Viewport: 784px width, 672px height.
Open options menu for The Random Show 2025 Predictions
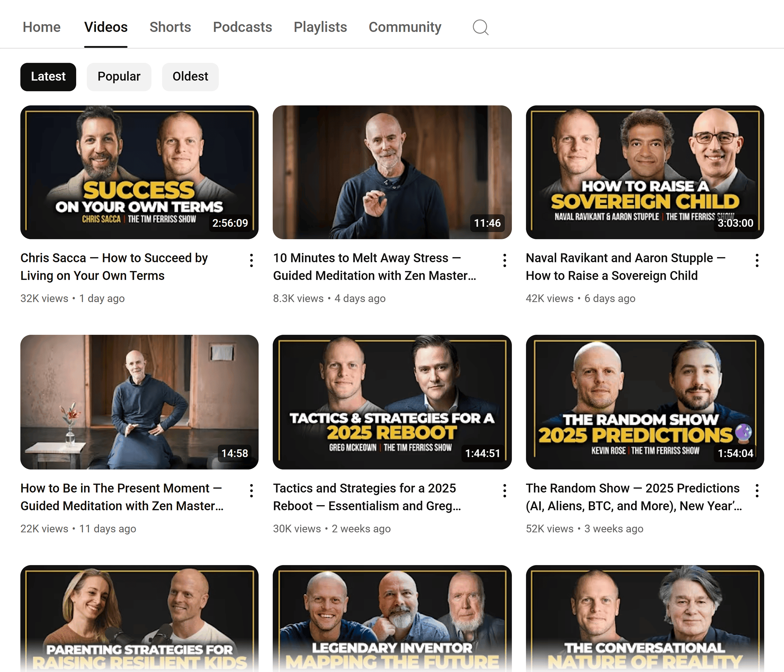tap(757, 491)
